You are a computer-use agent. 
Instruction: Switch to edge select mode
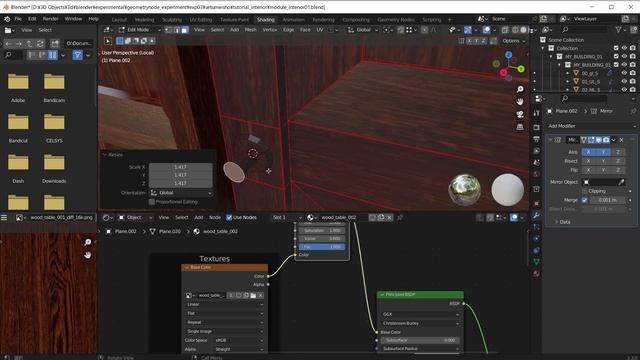point(176,30)
